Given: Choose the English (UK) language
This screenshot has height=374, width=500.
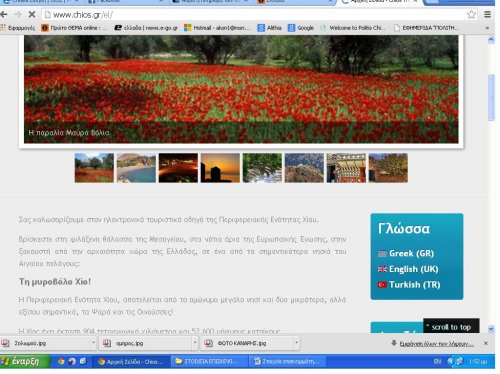Looking at the screenshot, I should (414, 269).
